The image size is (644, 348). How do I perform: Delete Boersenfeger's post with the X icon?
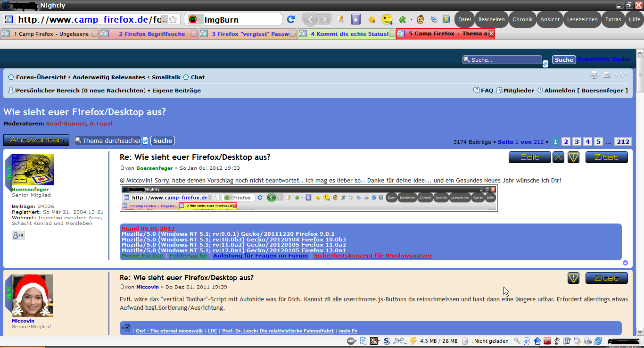pyautogui.click(x=559, y=157)
